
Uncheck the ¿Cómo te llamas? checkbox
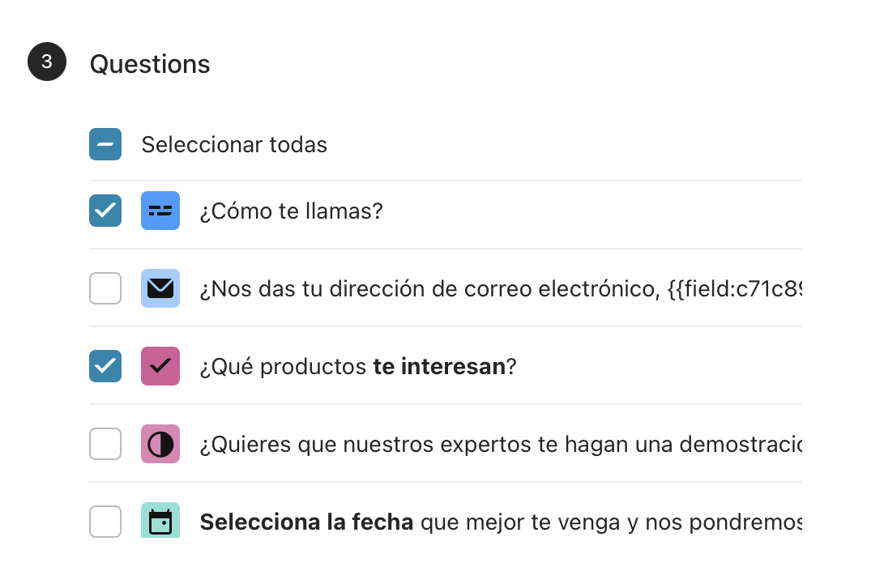tap(105, 211)
